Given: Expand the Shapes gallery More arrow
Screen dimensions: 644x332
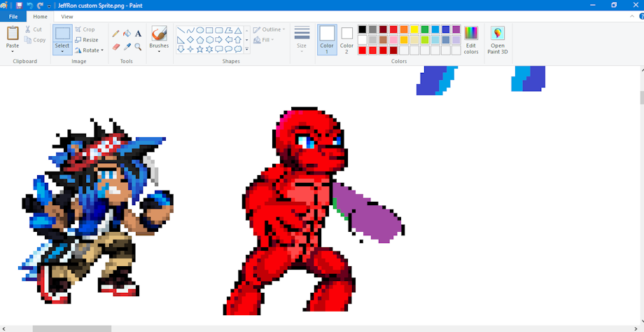Looking at the screenshot, I should [247, 49].
